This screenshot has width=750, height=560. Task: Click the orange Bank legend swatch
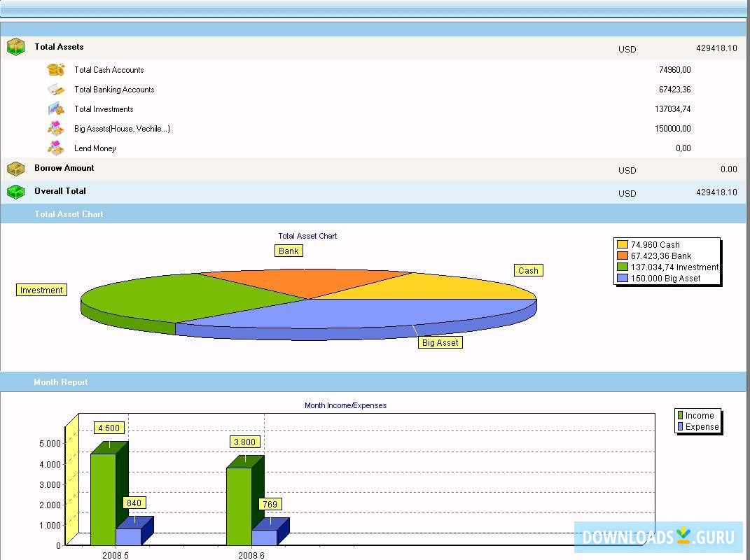click(623, 255)
